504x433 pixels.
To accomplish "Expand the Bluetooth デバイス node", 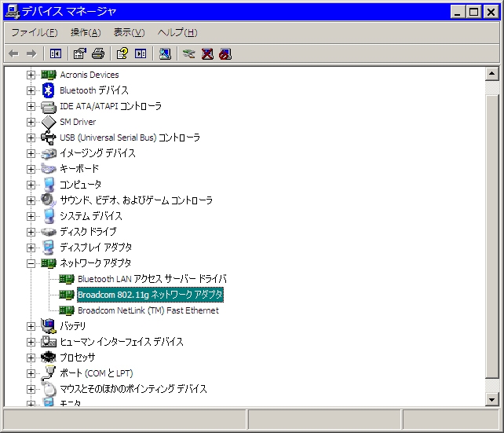I will point(31,90).
